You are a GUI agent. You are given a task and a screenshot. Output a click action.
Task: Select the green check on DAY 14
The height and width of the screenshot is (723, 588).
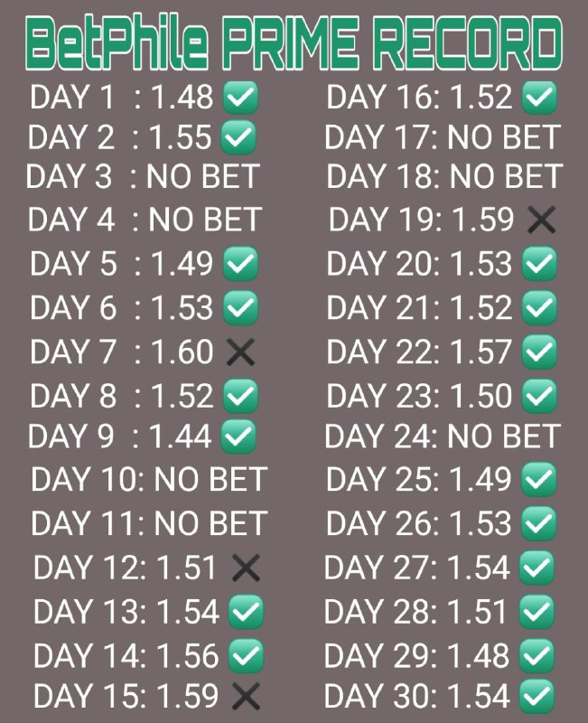(246, 653)
